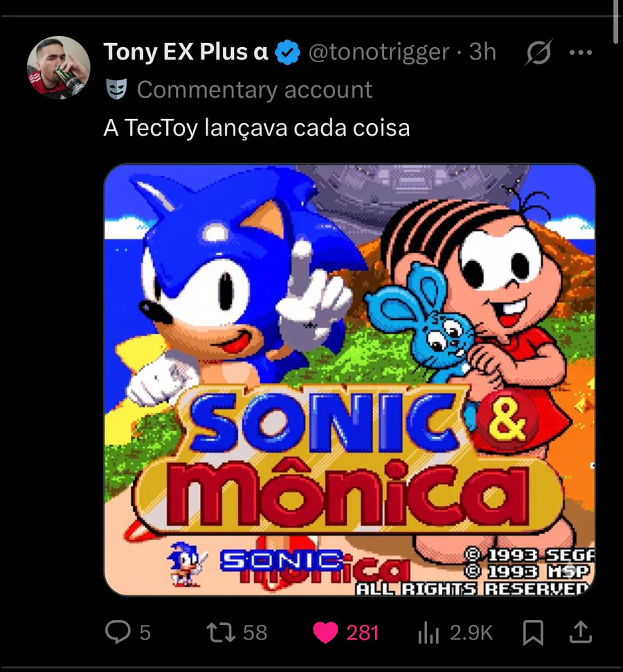Click the blue verified badge
Image resolution: width=623 pixels, height=672 pixels.
coord(287,53)
